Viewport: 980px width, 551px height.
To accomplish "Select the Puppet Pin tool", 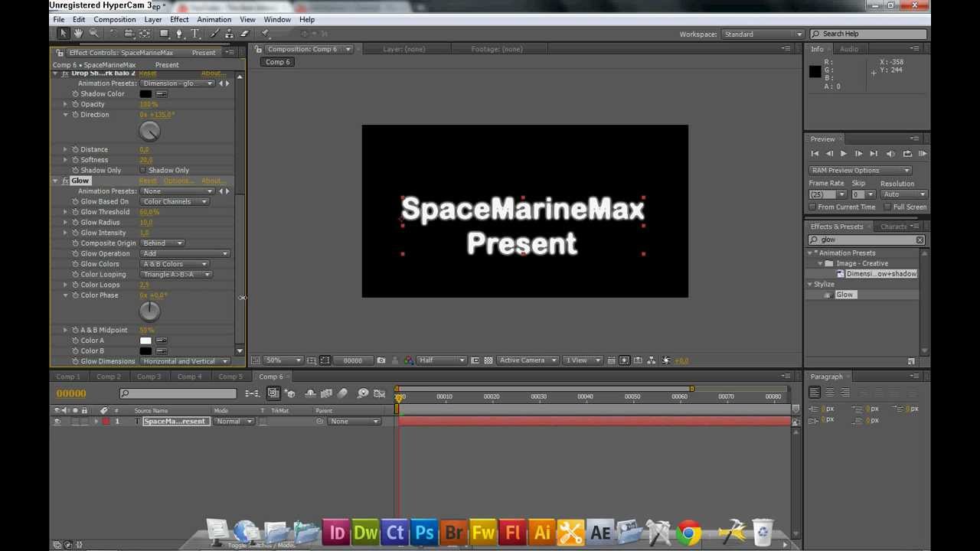I will click(x=266, y=34).
